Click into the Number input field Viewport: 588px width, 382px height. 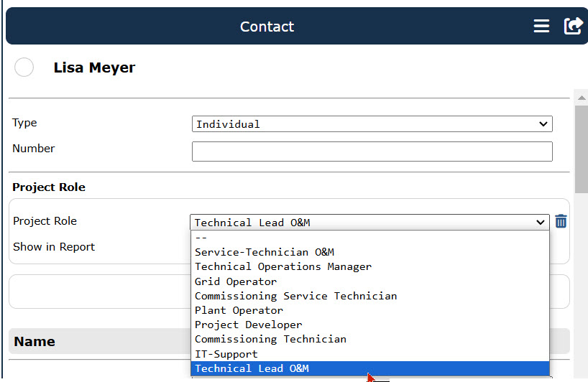pyautogui.click(x=372, y=152)
